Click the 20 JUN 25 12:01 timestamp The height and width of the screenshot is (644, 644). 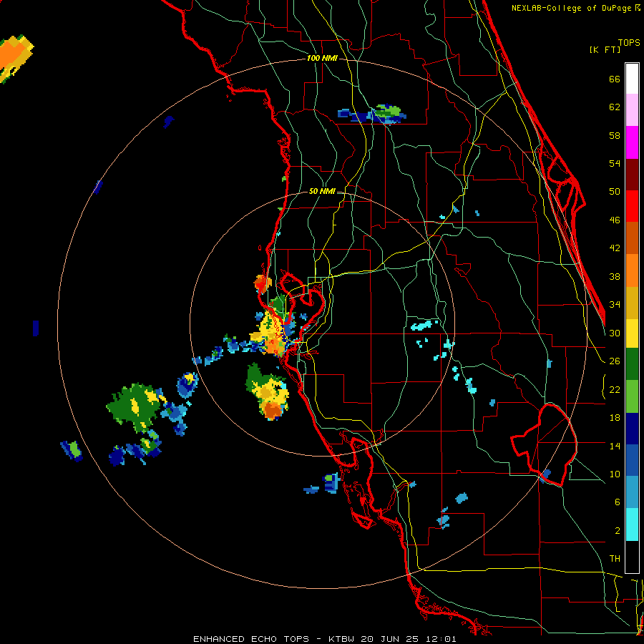409,639
